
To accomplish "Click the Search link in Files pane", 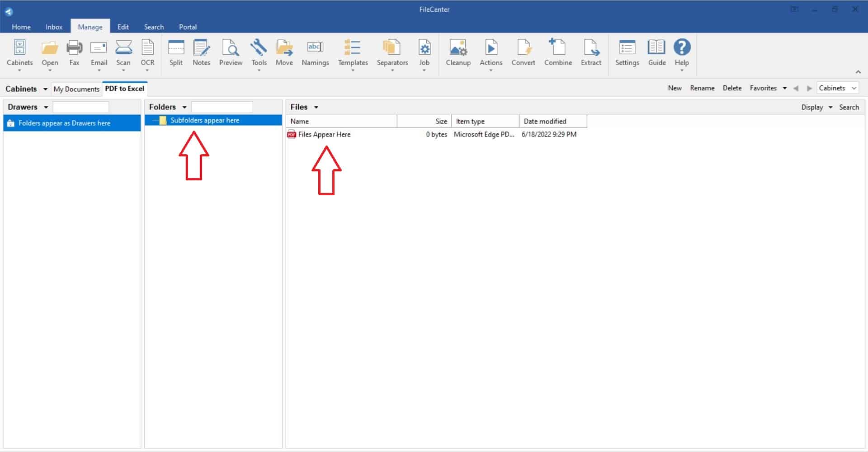I will pyautogui.click(x=849, y=107).
